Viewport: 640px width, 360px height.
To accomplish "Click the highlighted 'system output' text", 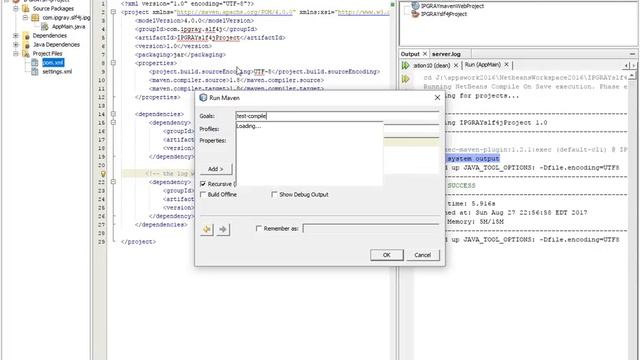I will coord(473,159).
